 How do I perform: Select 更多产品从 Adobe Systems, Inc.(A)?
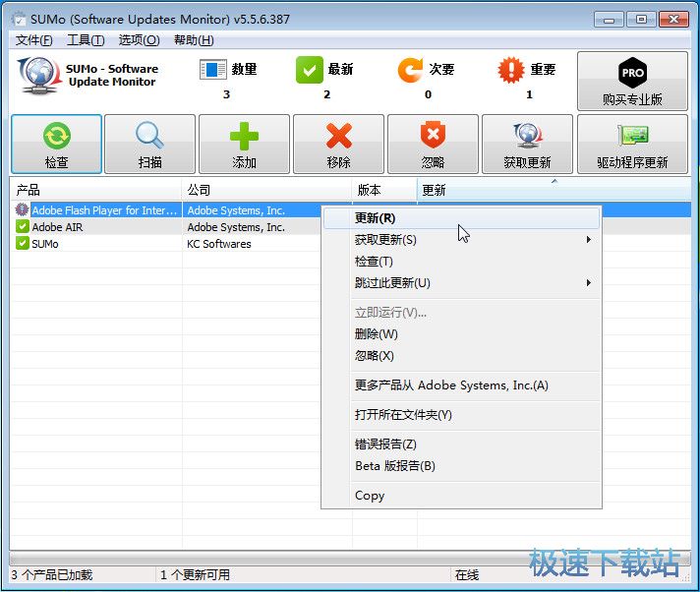(x=461, y=385)
